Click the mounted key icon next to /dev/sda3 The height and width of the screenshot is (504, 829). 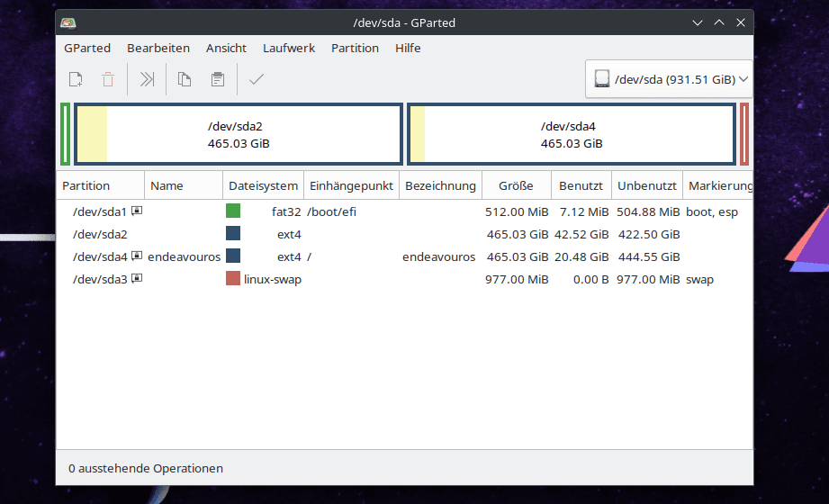[137, 277]
